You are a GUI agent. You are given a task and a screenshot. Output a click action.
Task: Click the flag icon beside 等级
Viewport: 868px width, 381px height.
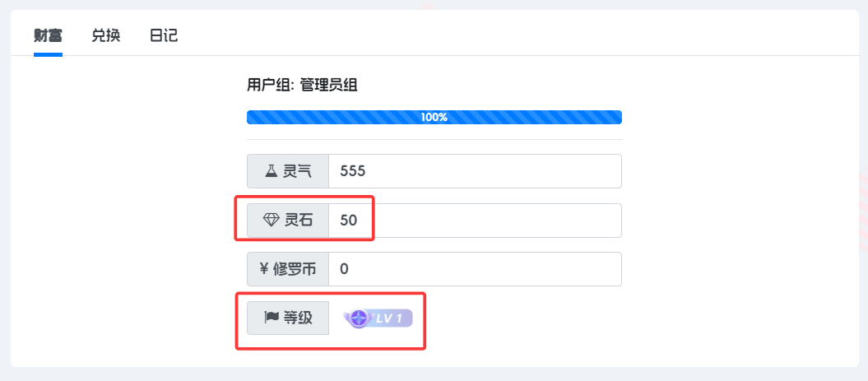(x=272, y=318)
